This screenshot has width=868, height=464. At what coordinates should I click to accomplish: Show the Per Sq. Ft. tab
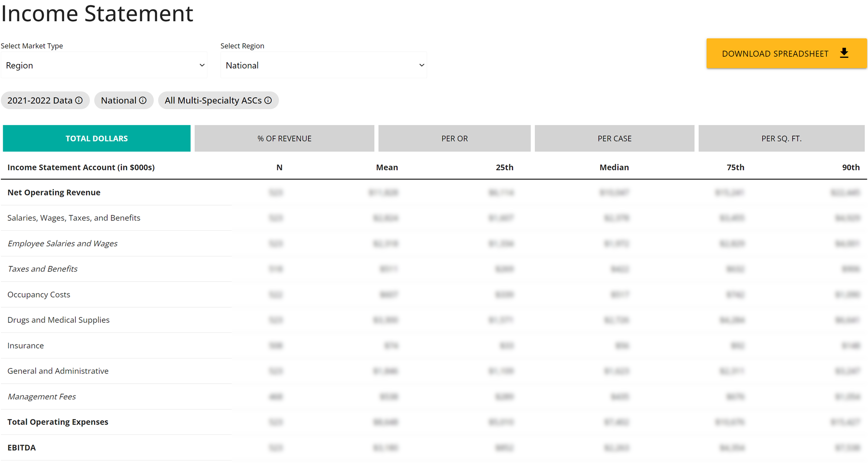(781, 139)
